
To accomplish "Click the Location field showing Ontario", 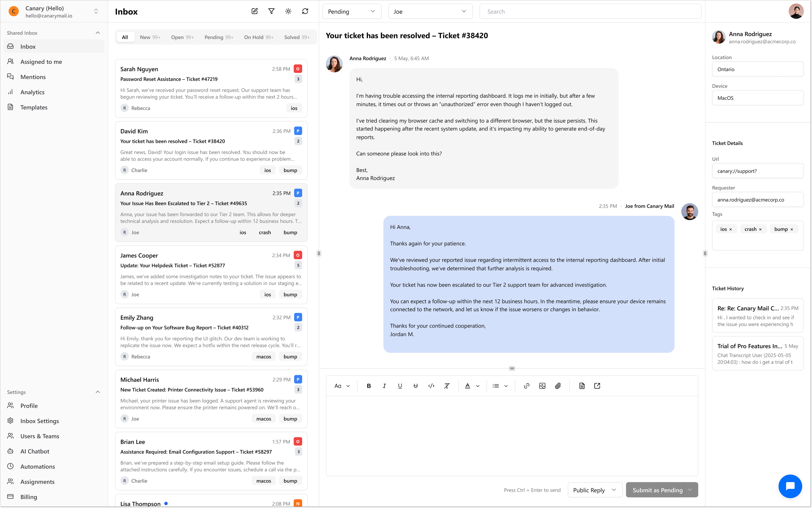I will pyautogui.click(x=758, y=69).
